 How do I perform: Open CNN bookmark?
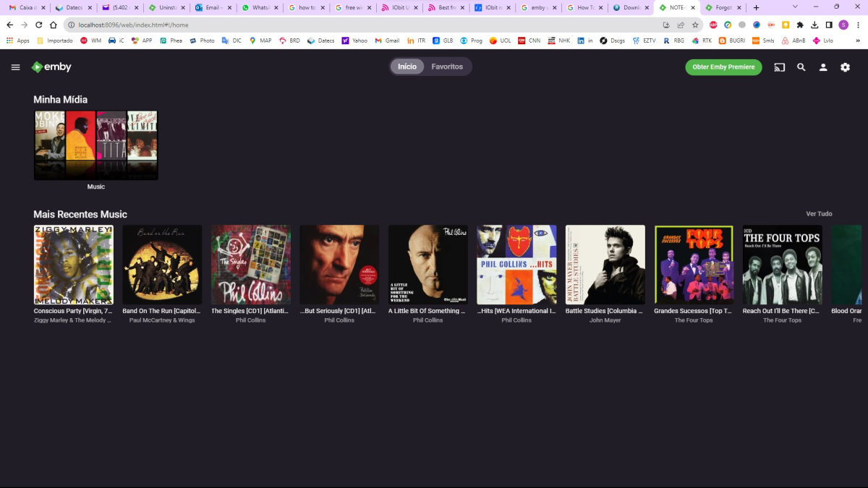coord(529,40)
